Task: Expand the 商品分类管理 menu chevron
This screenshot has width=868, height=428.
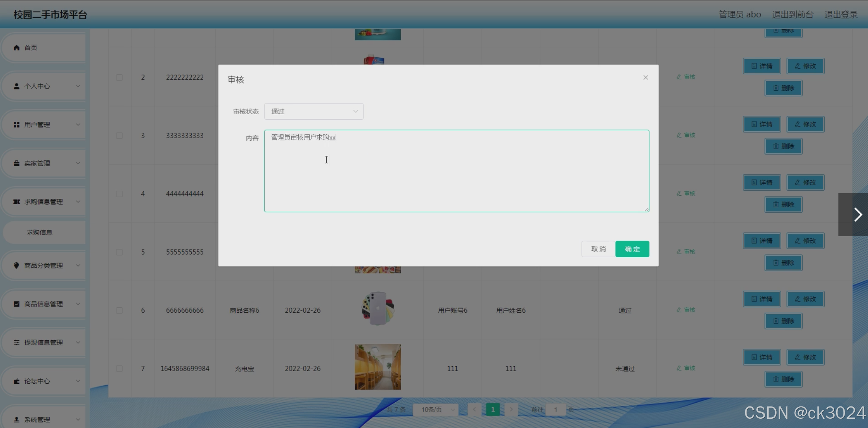Action: pos(78,265)
